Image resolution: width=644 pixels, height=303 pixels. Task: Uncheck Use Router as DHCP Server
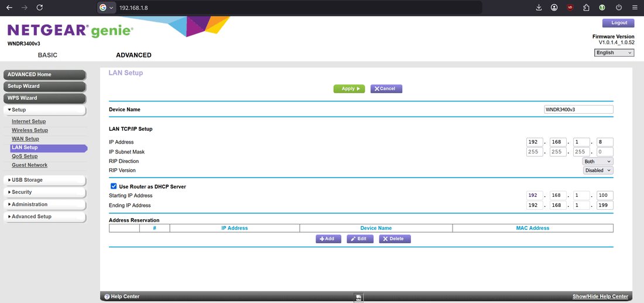[114, 186]
